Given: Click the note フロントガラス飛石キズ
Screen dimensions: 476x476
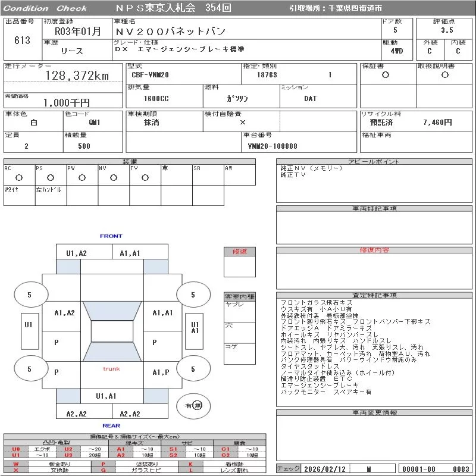Looking at the screenshot, I should 317,303.
